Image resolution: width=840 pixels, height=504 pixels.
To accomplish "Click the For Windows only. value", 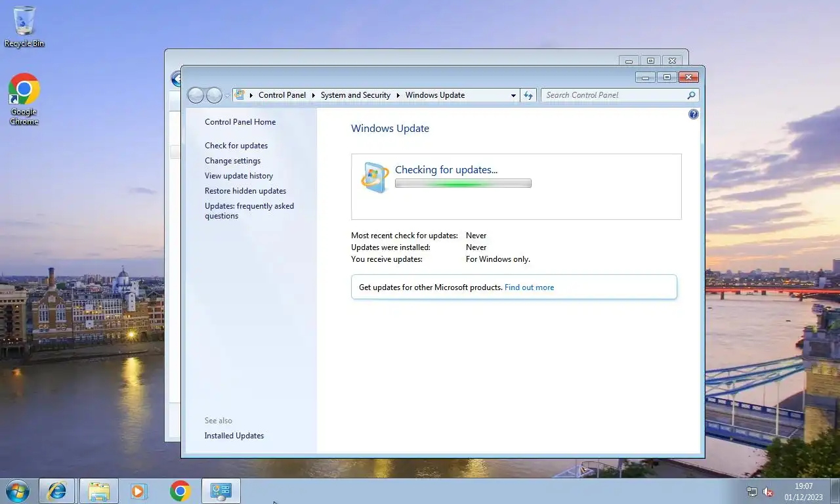I will [x=498, y=259].
